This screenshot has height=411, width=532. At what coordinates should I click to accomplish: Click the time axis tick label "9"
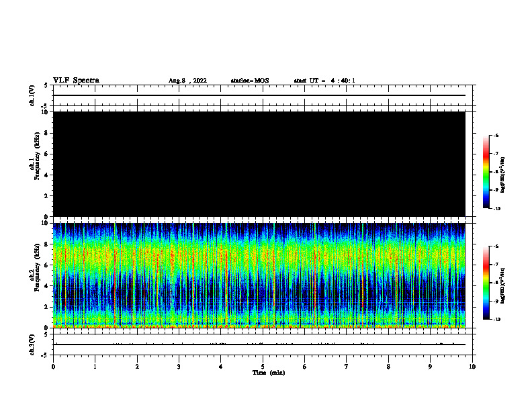(430, 367)
